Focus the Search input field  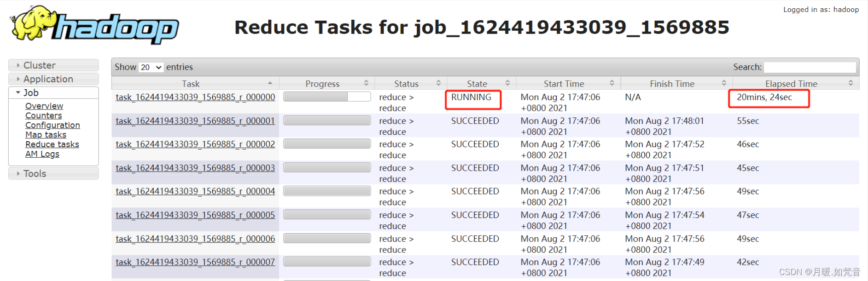coord(810,67)
